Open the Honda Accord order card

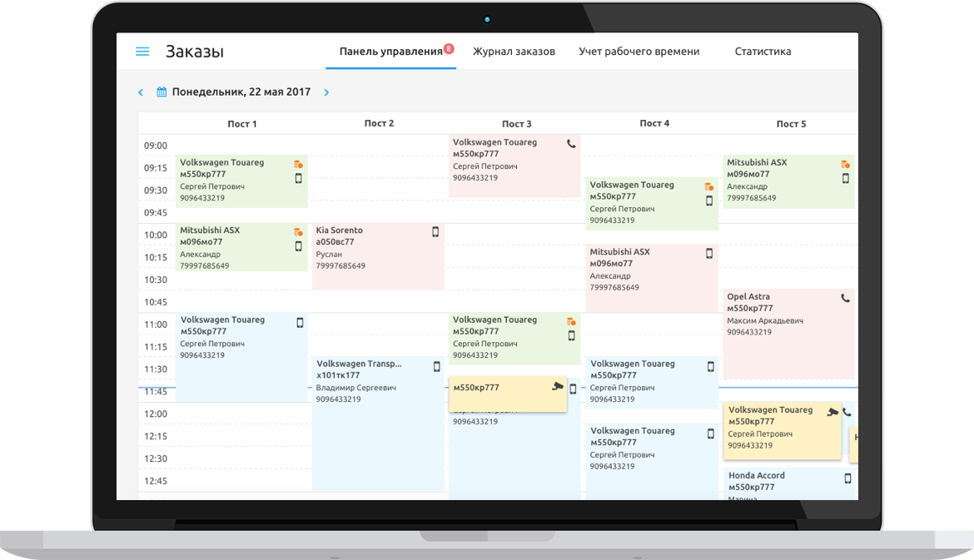click(x=790, y=484)
